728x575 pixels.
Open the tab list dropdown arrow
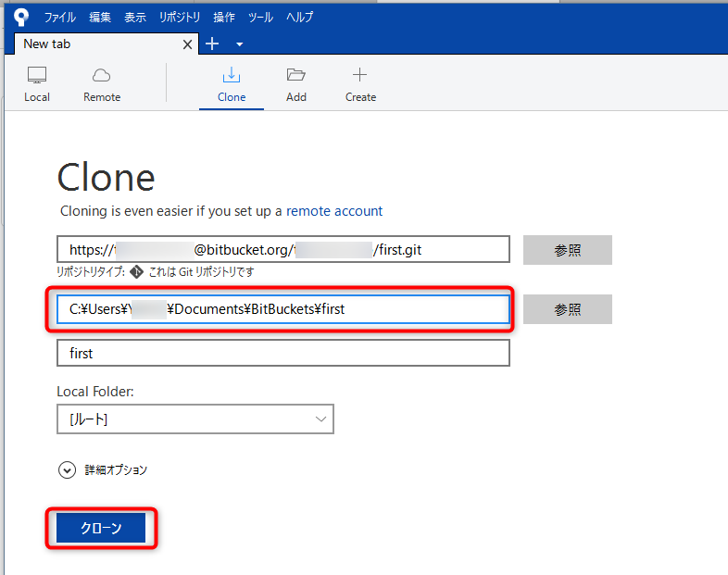coord(240,44)
